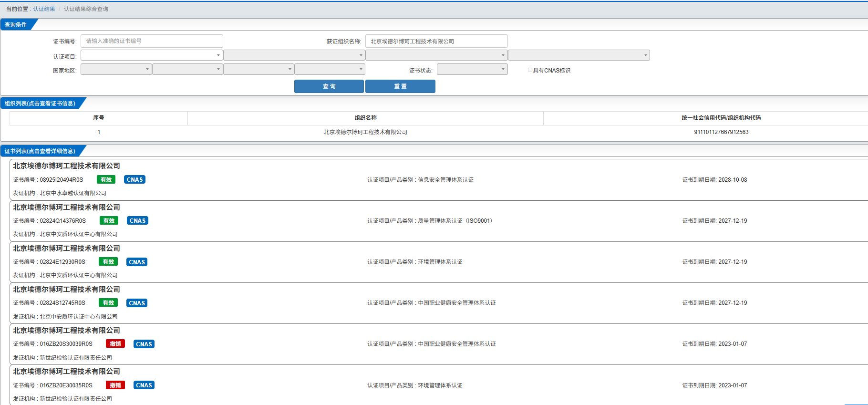Image resolution: width=868 pixels, height=405 pixels.
Task: Open the third 国家地区 dropdown
Action: click(258, 69)
